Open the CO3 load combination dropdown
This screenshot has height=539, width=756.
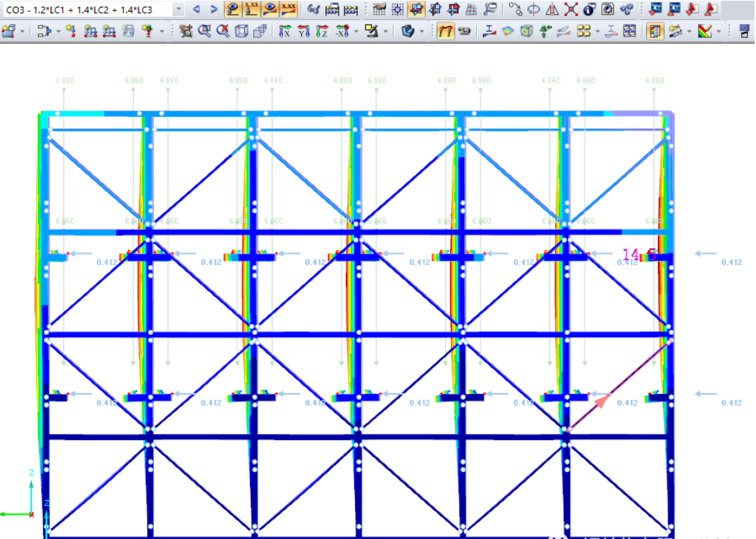(x=179, y=10)
